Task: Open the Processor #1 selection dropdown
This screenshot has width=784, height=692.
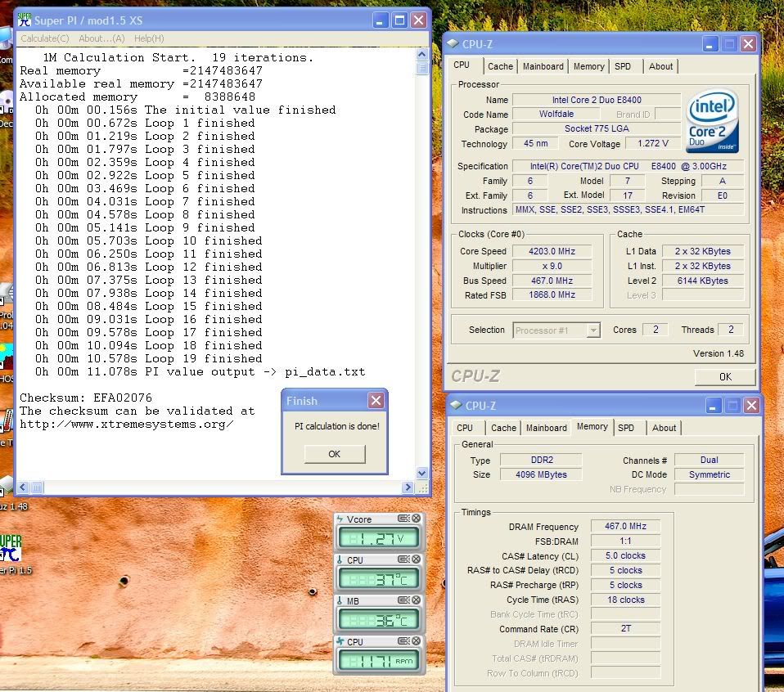Action: [556, 330]
